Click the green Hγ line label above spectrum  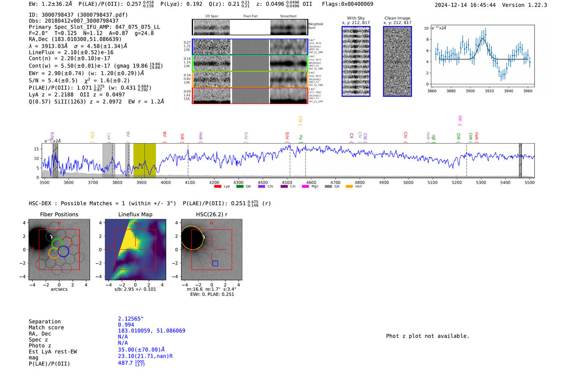tap(301, 138)
